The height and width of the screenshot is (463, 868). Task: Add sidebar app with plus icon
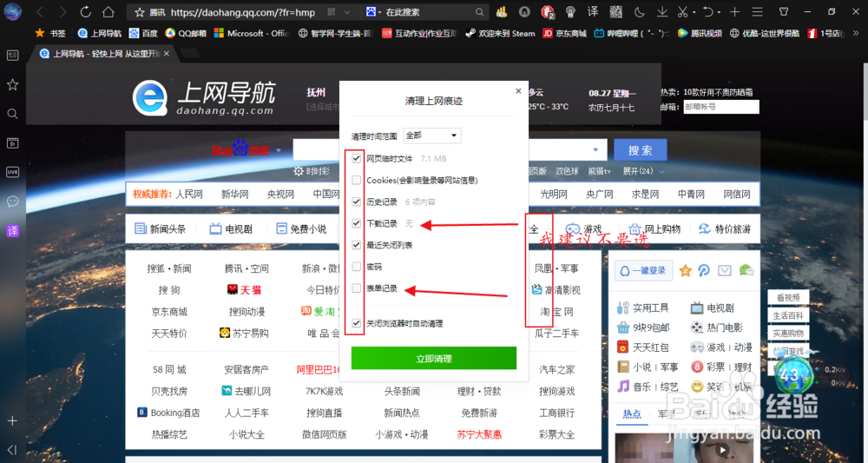[12, 421]
